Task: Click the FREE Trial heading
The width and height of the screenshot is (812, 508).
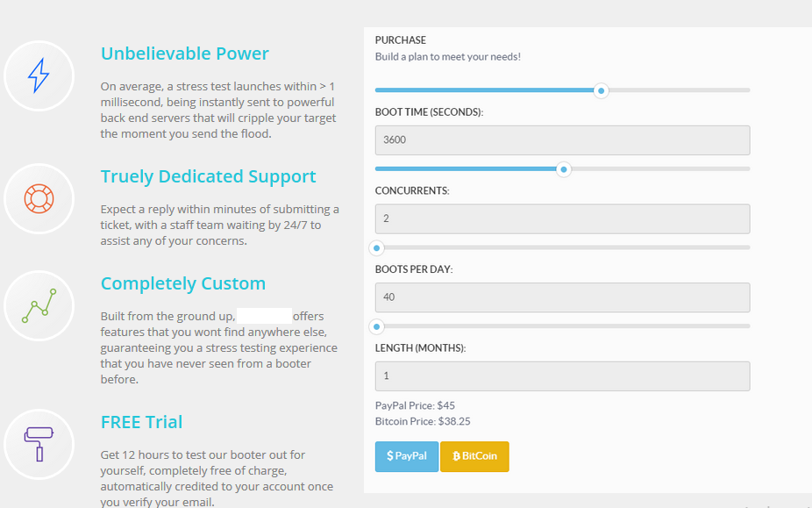Action: click(141, 422)
